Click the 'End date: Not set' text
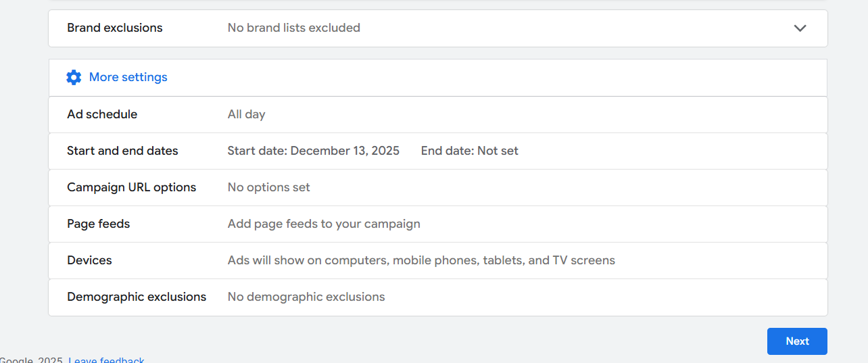 click(x=469, y=151)
